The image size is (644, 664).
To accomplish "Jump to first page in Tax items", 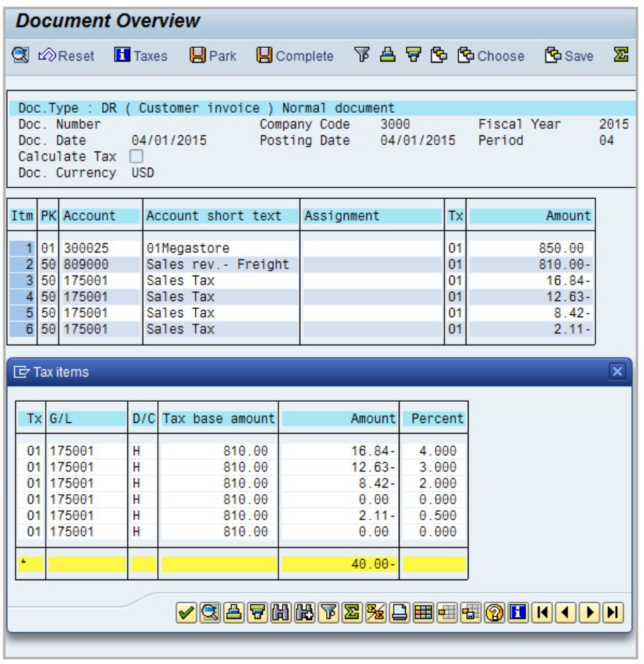I will pyautogui.click(x=542, y=613).
